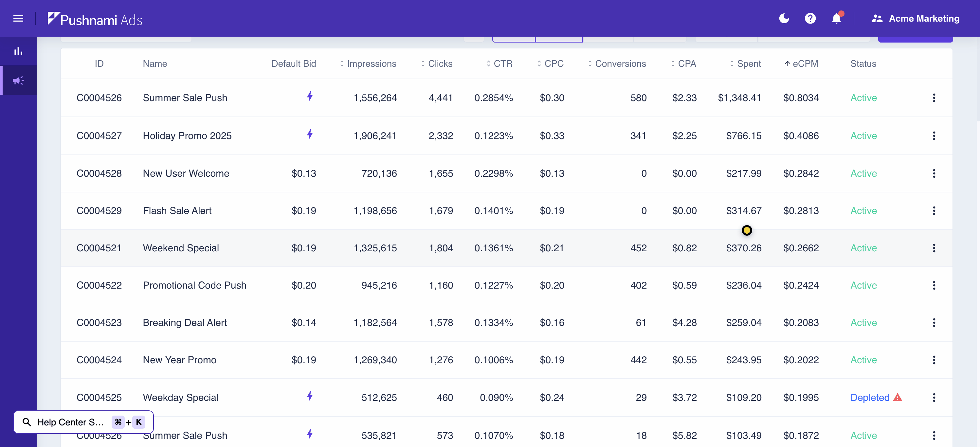
Task: Select the campaigns megaphone sidebar icon
Action: (x=18, y=80)
